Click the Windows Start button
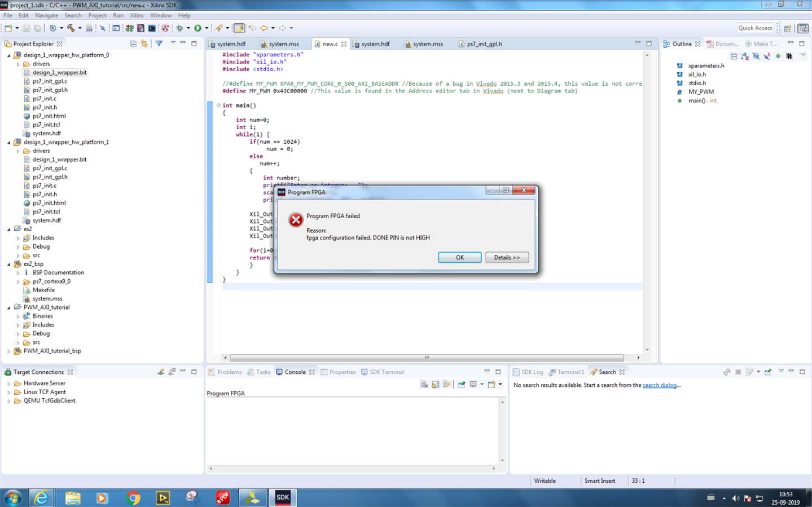 click(x=12, y=497)
